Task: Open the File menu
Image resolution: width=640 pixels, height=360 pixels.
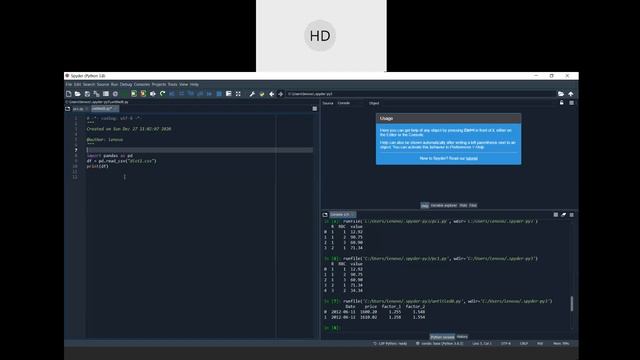Action: click(69, 84)
